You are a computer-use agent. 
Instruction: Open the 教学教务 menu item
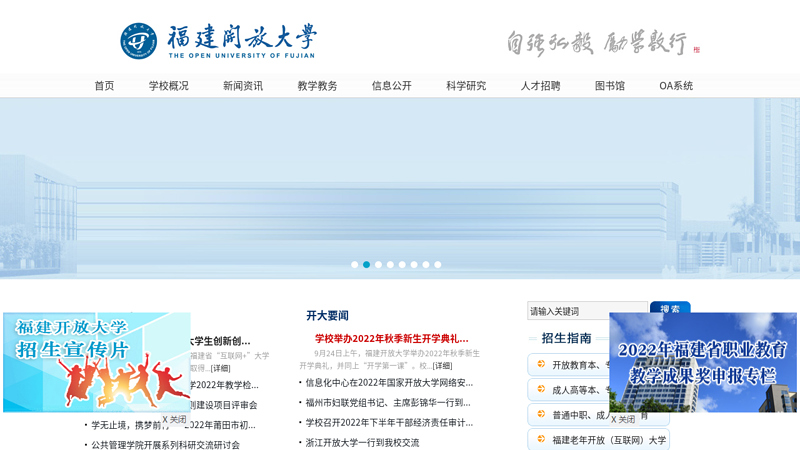[317, 86]
